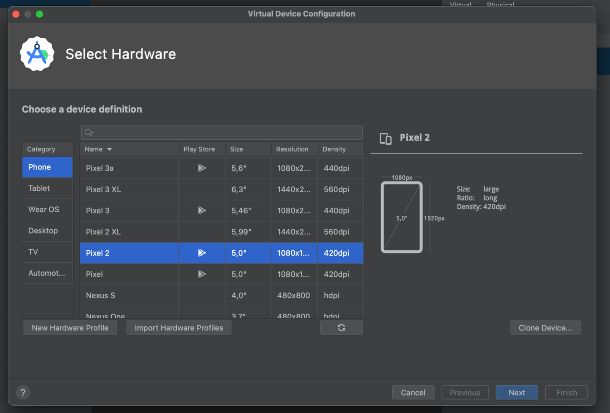
Task: Select the Phone category
Action: click(x=47, y=167)
